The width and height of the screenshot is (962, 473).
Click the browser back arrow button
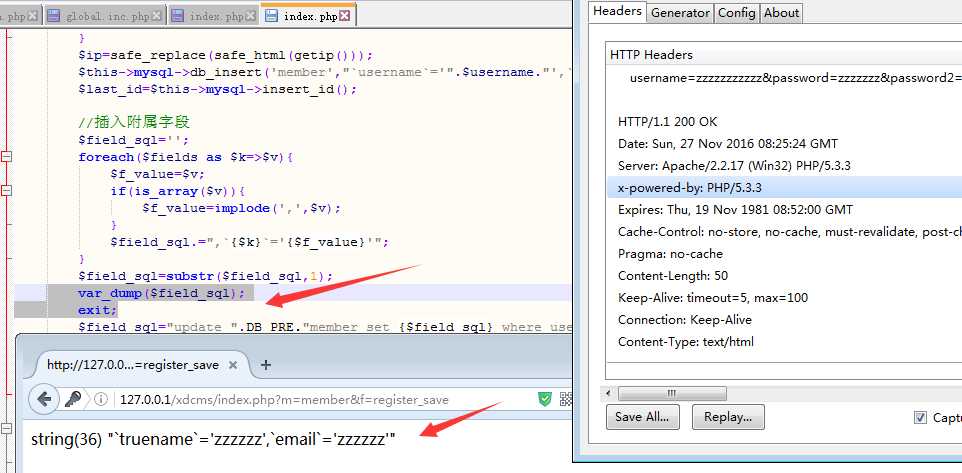[45, 400]
